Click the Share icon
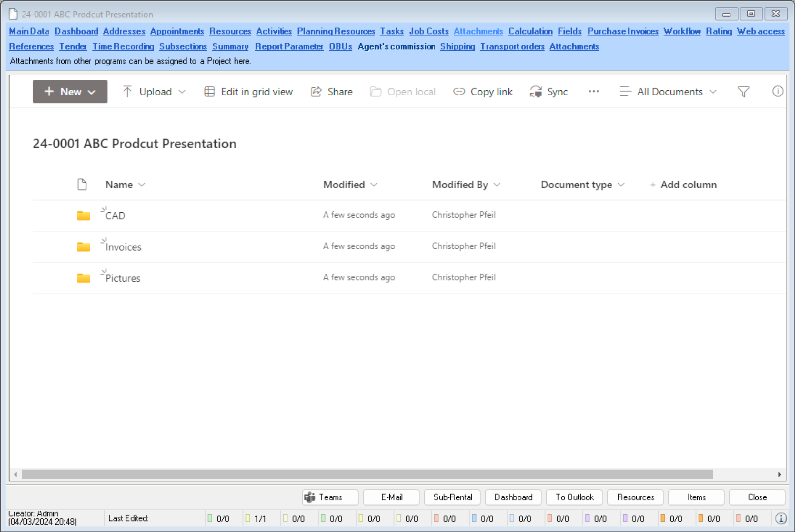This screenshot has width=795, height=532. tap(316, 92)
